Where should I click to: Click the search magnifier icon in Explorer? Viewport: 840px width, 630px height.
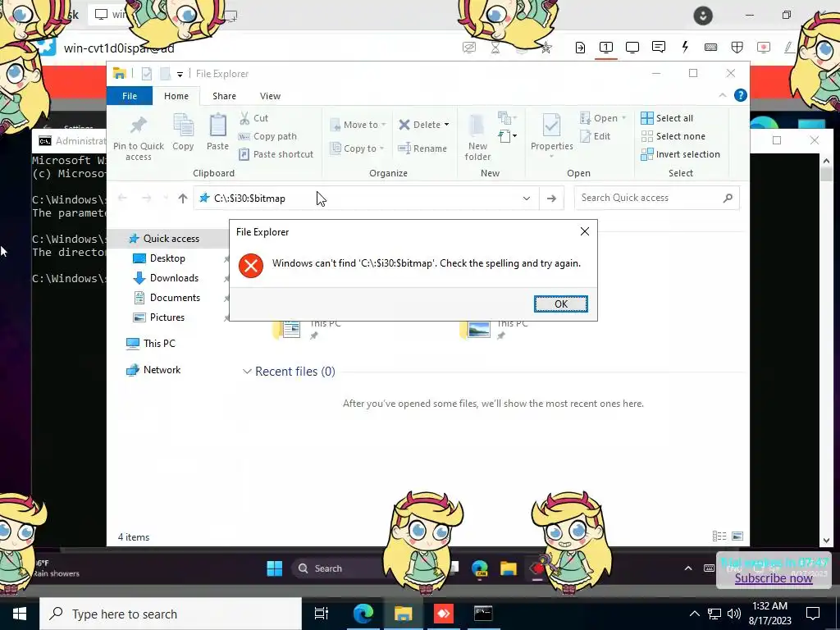click(728, 199)
